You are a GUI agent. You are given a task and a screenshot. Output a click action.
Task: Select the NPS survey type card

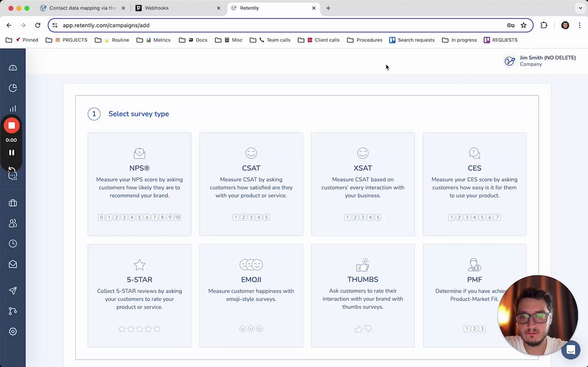[139, 184]
